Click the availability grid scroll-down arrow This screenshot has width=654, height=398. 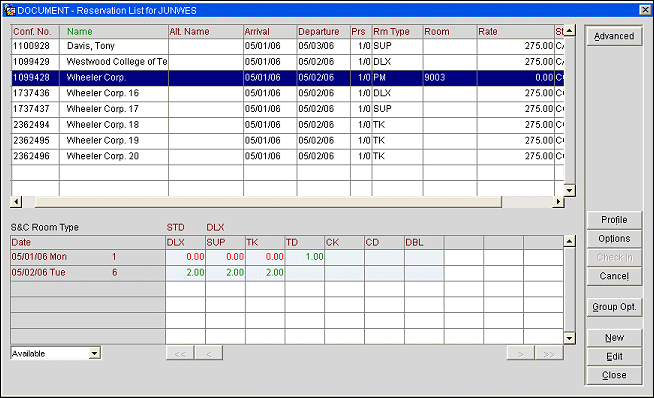click(x=570, y=338)
